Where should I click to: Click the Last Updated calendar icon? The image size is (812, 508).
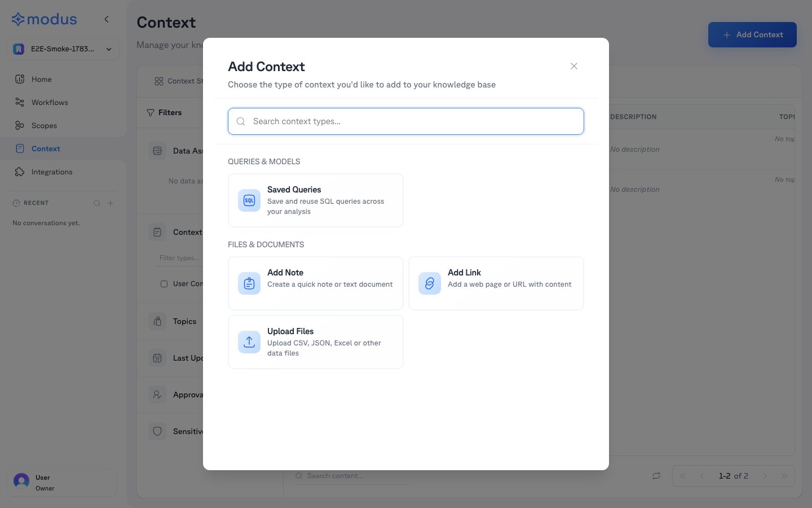tap(157, 358)
